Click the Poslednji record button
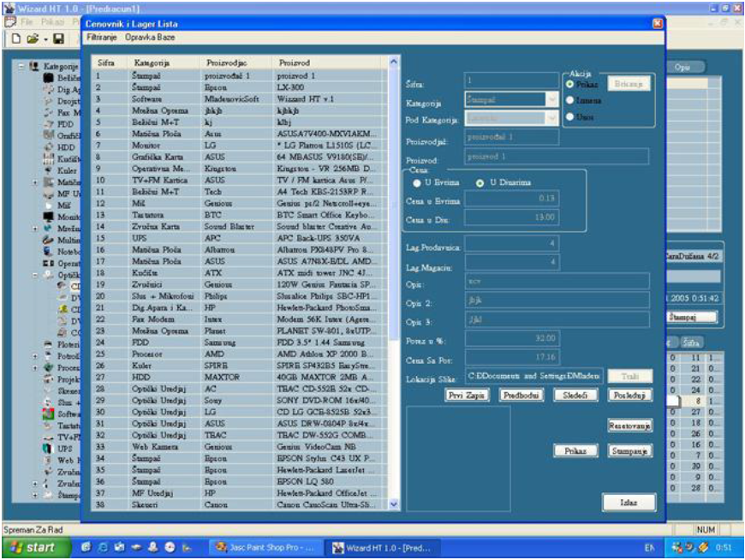745x560 pixels. point(629,395)
